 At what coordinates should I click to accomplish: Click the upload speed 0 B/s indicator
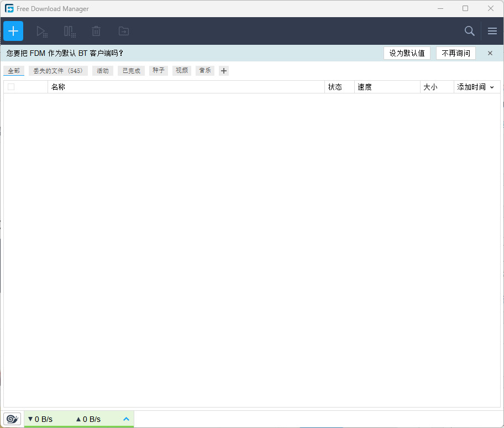88,419
